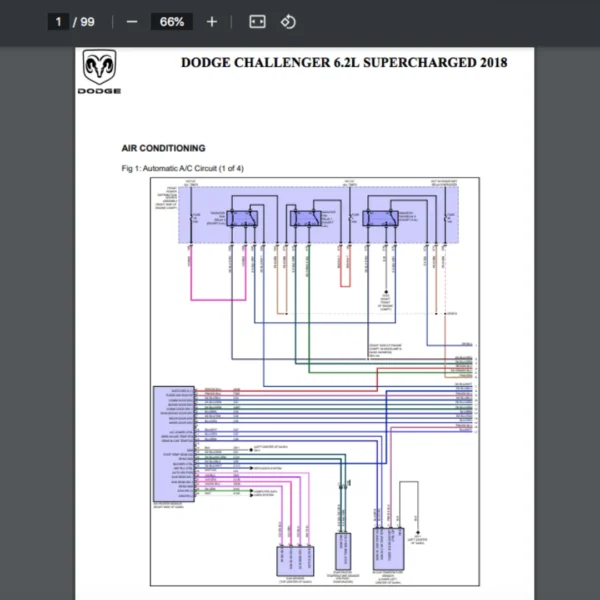
Task: Click the zoom out minus button
Action: (x=132, y=21)
